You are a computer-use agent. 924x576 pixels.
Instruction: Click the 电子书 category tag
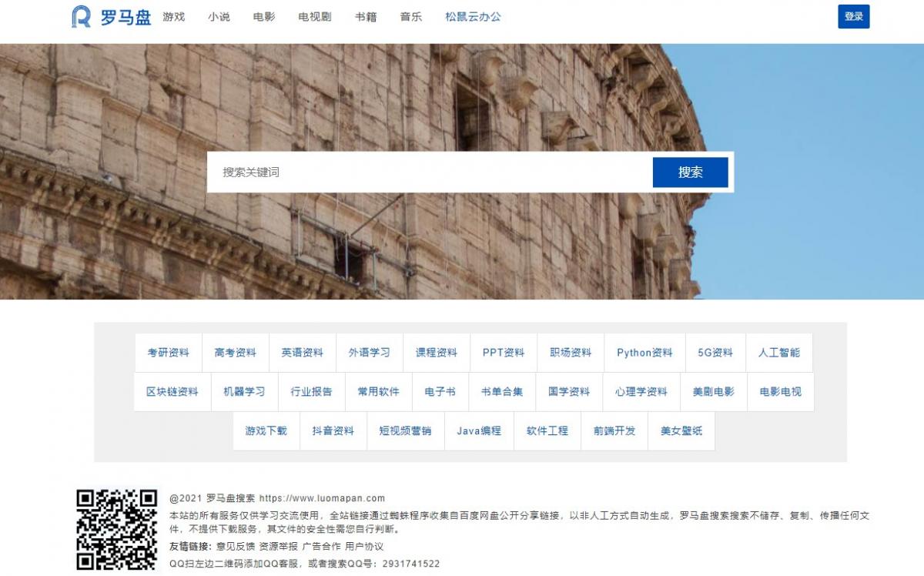pyautogui.click(x=440, y=392)
